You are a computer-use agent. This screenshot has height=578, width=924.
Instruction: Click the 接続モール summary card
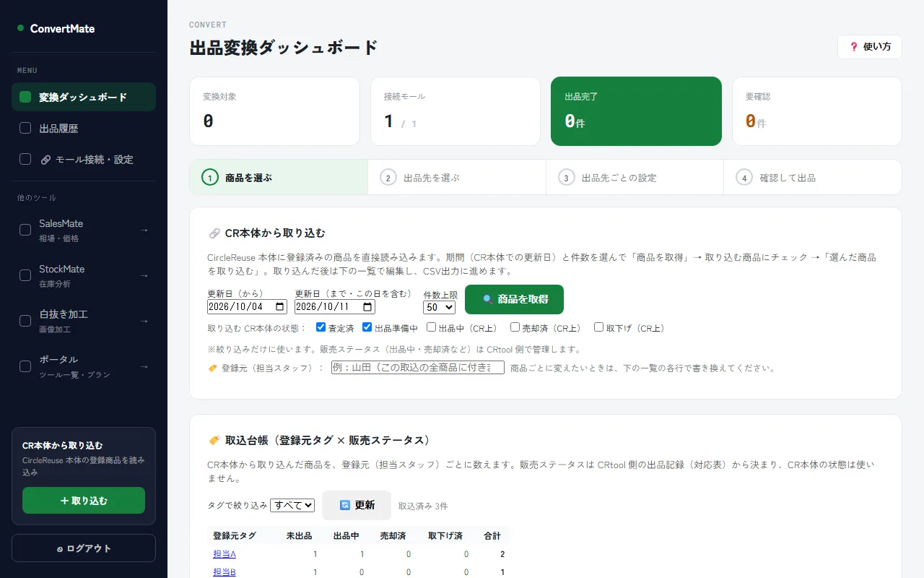(x=456, y=111)
